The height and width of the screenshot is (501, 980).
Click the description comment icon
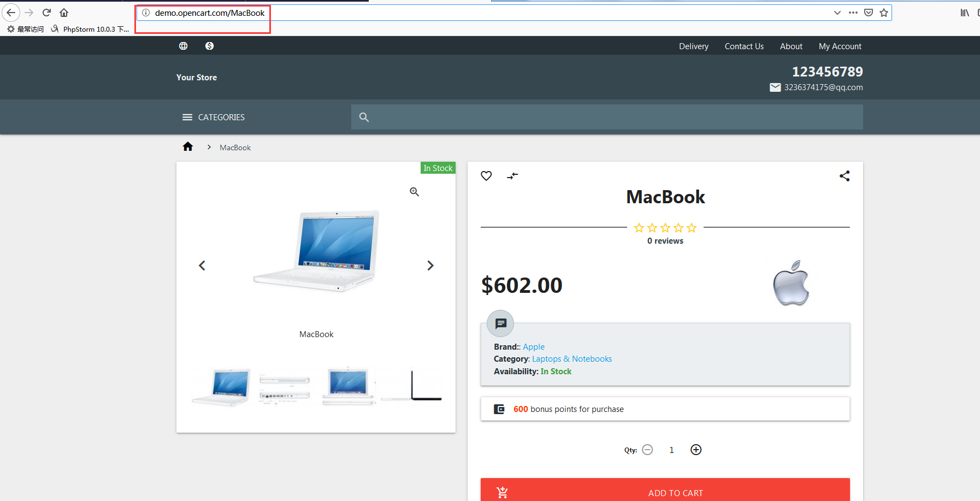500,323
